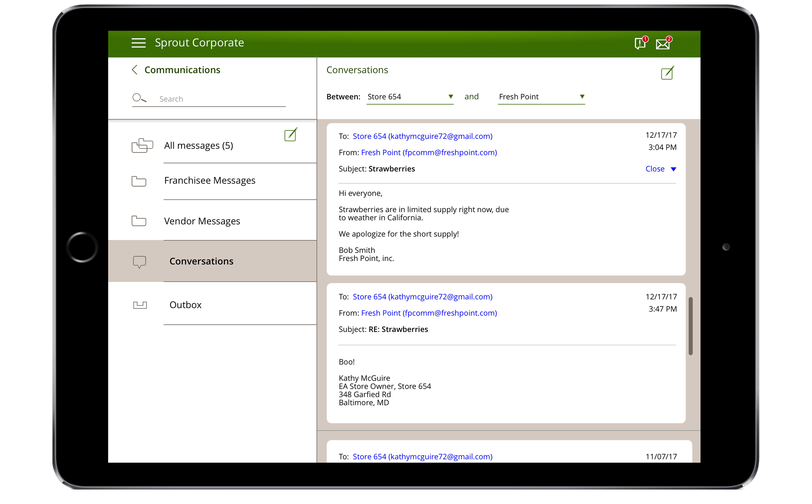Open the Fresh Point dropdown
812x504 pixels.
pos(541,97)
